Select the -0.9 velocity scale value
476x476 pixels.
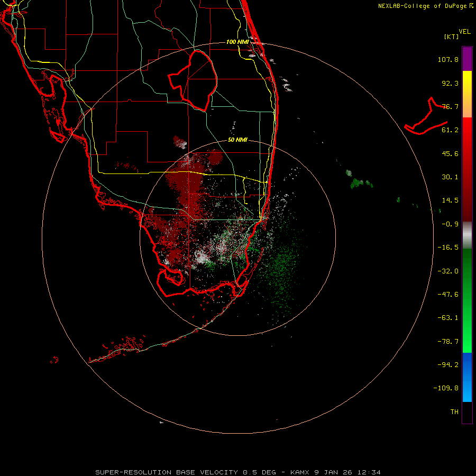tap(450, 224)
